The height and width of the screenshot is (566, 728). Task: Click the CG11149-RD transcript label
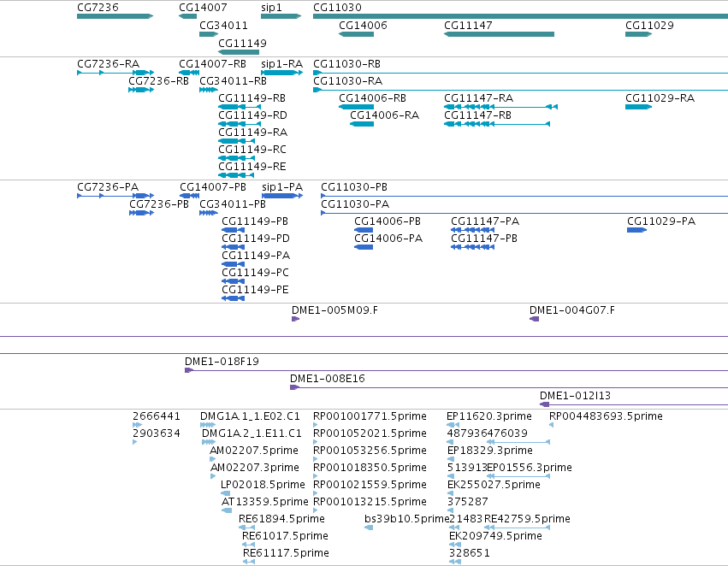point(252,115)
